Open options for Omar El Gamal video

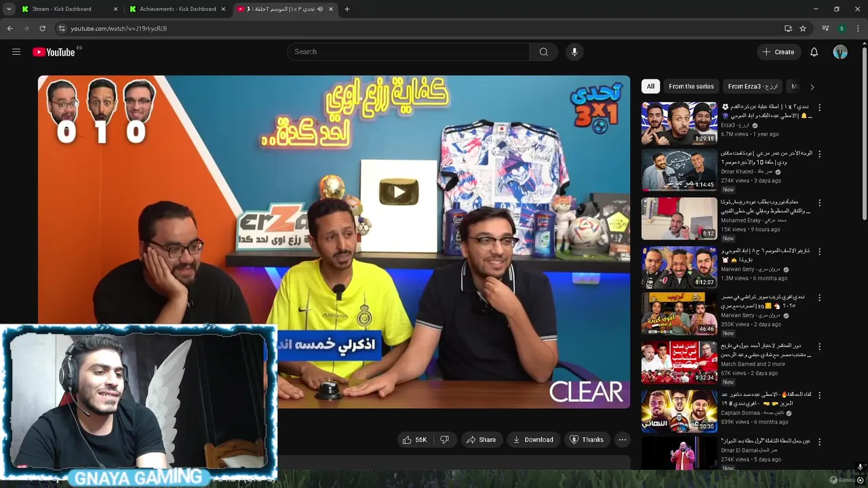click(x=819, y=441)
